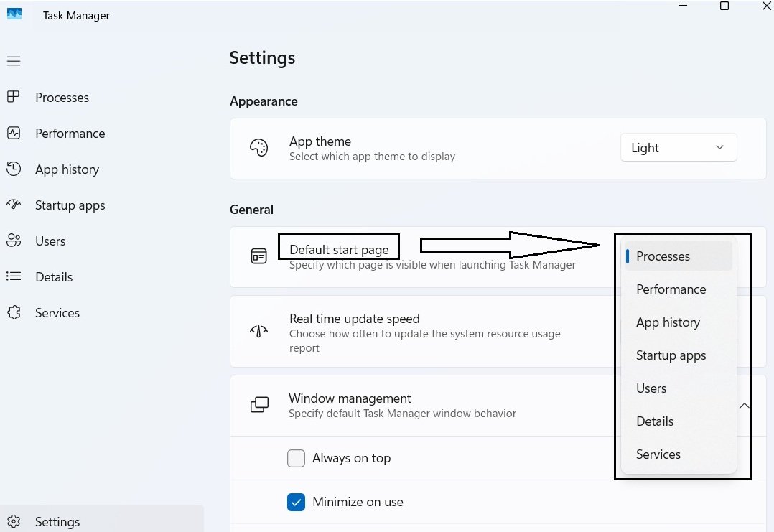Minimize the Task Manager window
Image resolution: width=774 pixels, height=532 pixels.
[683, 6]
